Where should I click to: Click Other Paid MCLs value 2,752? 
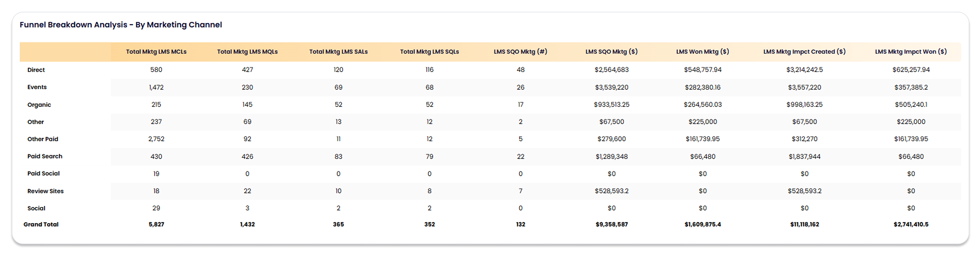[156, 139]
